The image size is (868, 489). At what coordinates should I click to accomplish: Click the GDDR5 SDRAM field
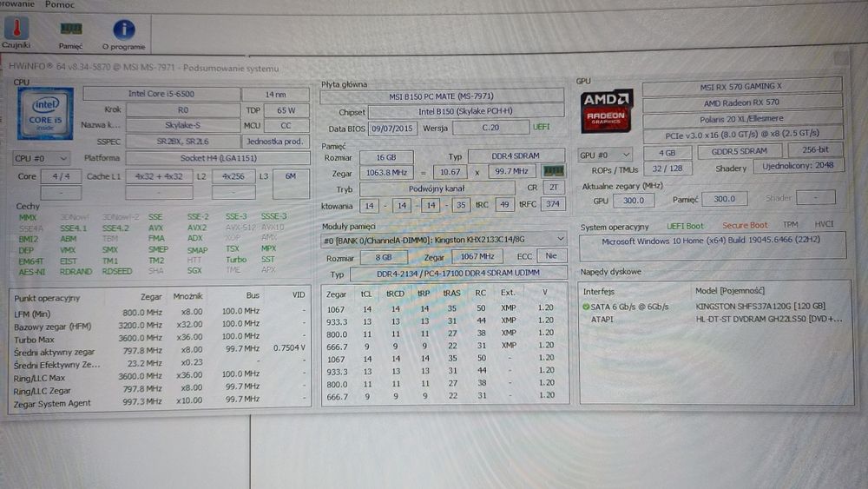(740, 150)
